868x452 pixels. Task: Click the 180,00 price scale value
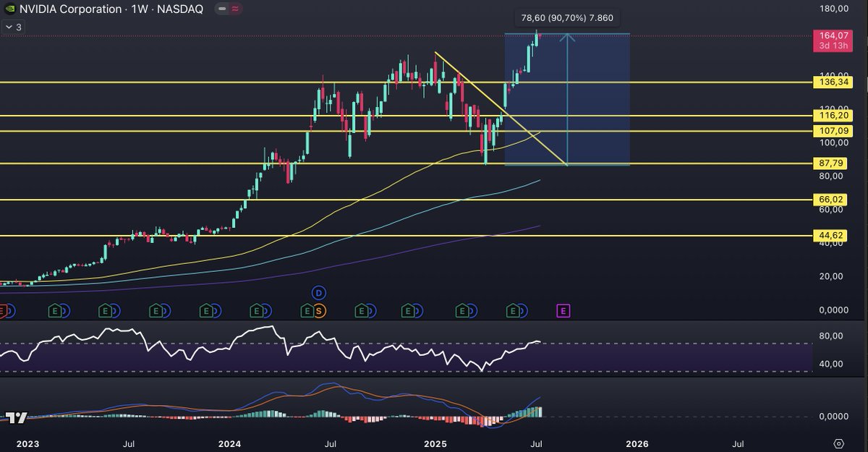pos(833,9)
